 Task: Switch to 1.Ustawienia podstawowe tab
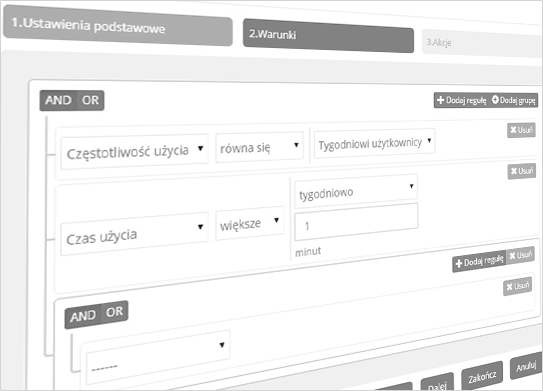coord(118,27)
